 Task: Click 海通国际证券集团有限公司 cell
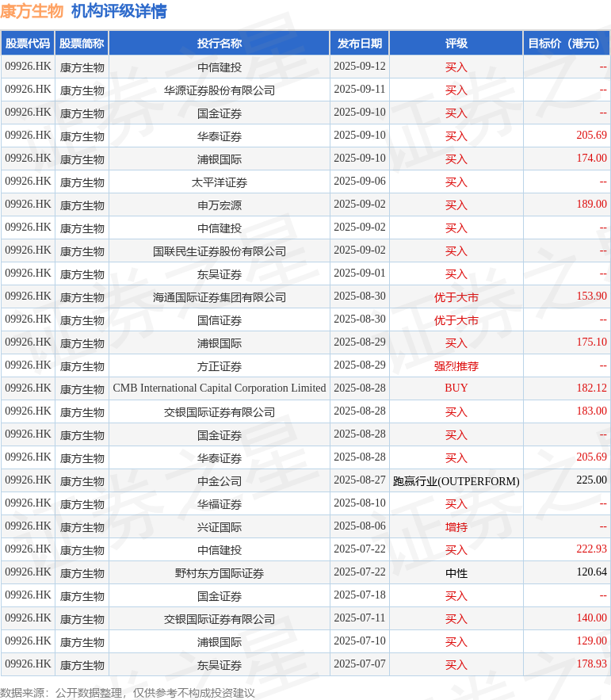[220, 297]
